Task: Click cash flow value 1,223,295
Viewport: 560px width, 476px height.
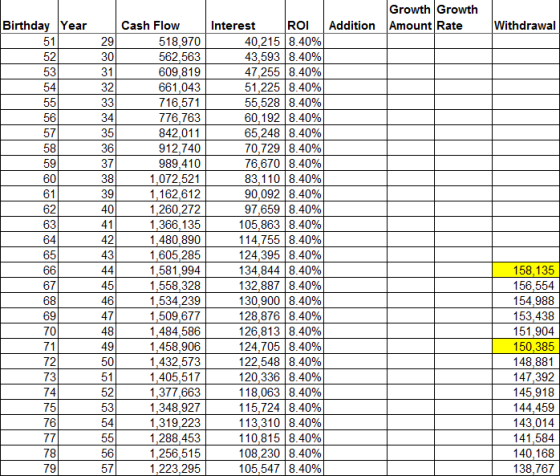Action: click(x=175, y=469)
